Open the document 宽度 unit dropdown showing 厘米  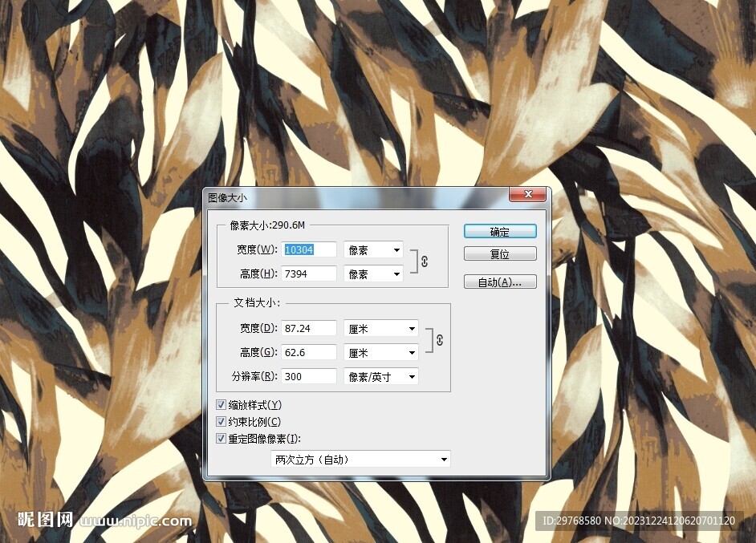pos(380,328)
